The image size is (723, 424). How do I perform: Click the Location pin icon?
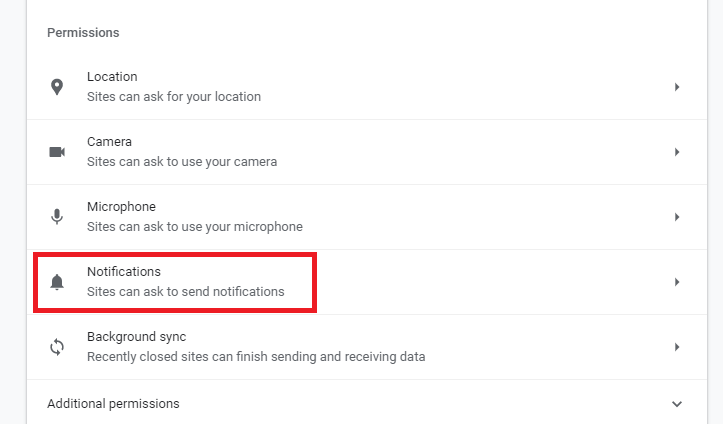click(57, 87)
